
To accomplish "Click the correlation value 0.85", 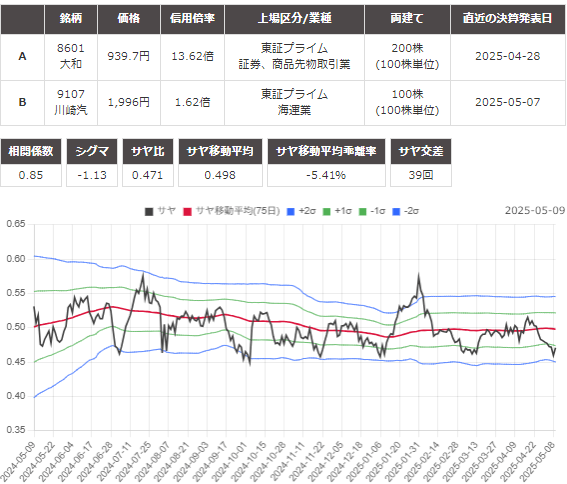I will click(x=31, y=175).
